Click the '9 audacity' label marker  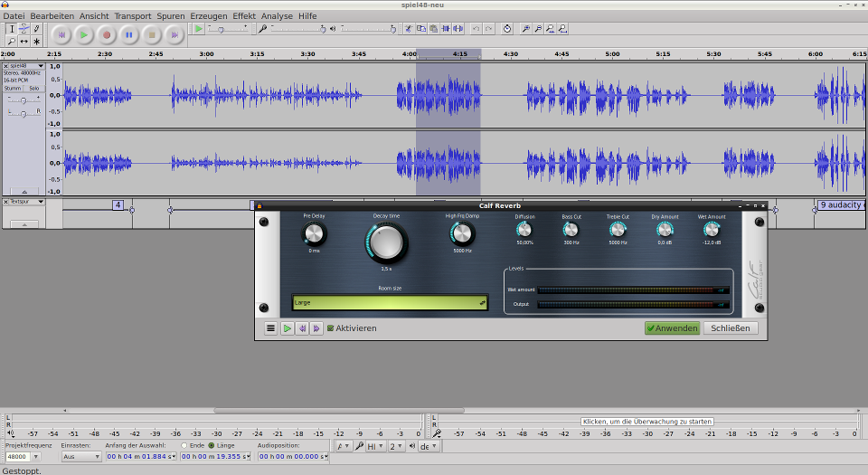[841, 204]
